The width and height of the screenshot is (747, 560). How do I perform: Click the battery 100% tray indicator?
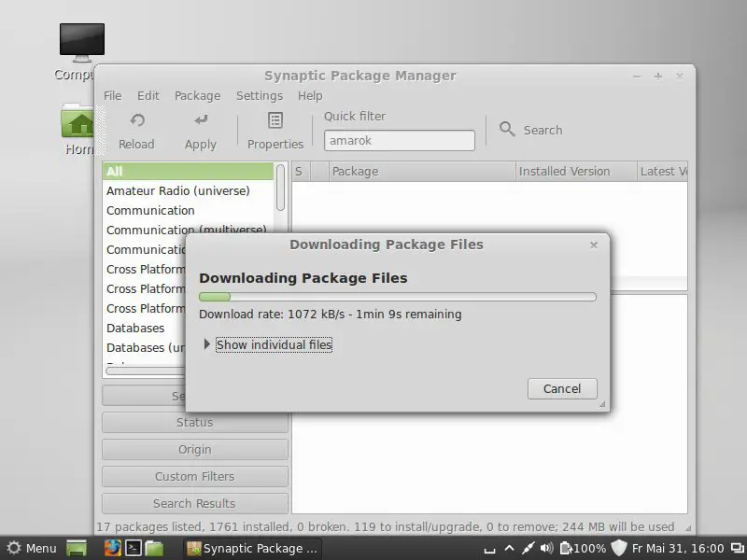pos(583,549)
